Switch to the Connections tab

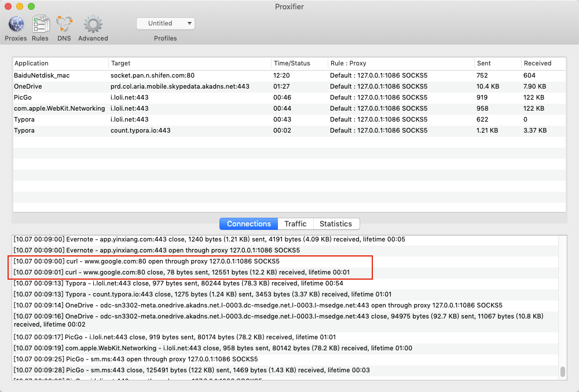point(248,224)
